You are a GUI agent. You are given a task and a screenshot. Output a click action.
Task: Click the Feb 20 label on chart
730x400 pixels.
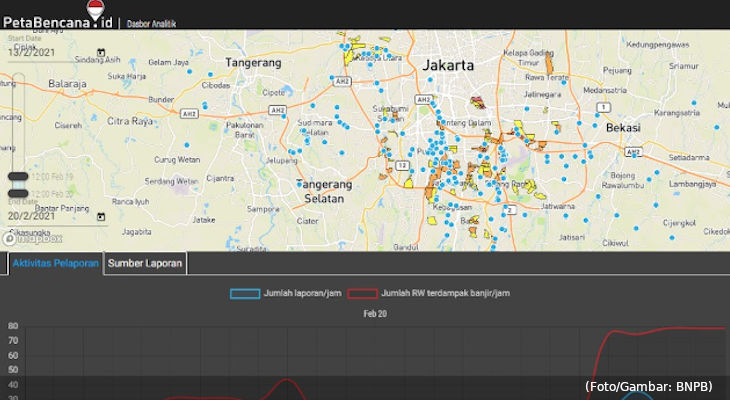coord(375,314)
